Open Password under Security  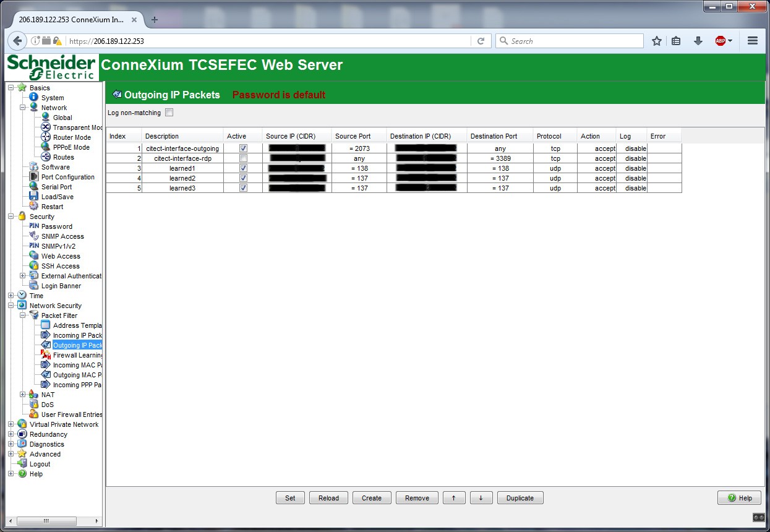(57, 226)
